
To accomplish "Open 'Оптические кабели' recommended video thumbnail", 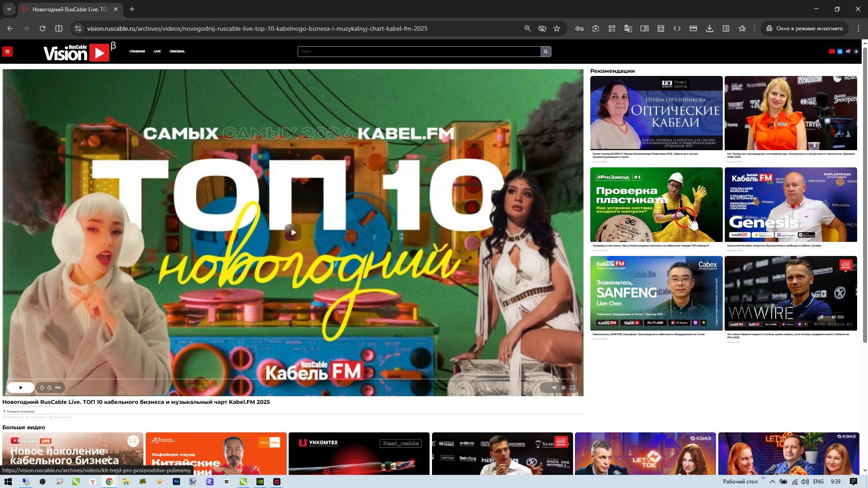I will coord(656,113).
